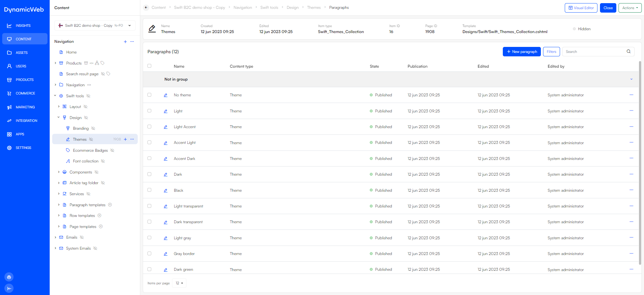644x295 pixels.
Task: Add new item in Navigation tree header
Action: pyautogui.click(x=125, y=42)
